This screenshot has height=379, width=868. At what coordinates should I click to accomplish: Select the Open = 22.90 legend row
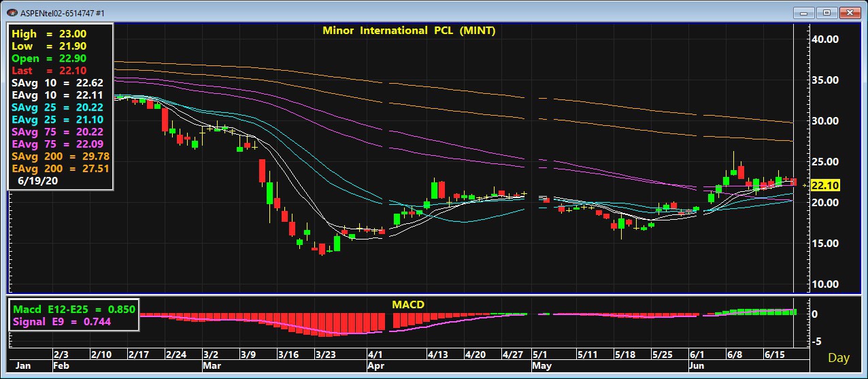coord(49,59)
